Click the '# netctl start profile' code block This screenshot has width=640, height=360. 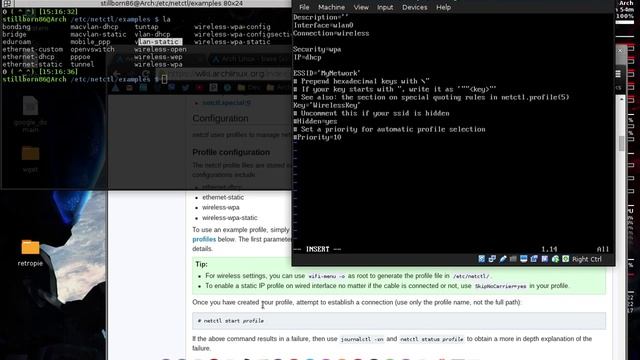point(399,321)
